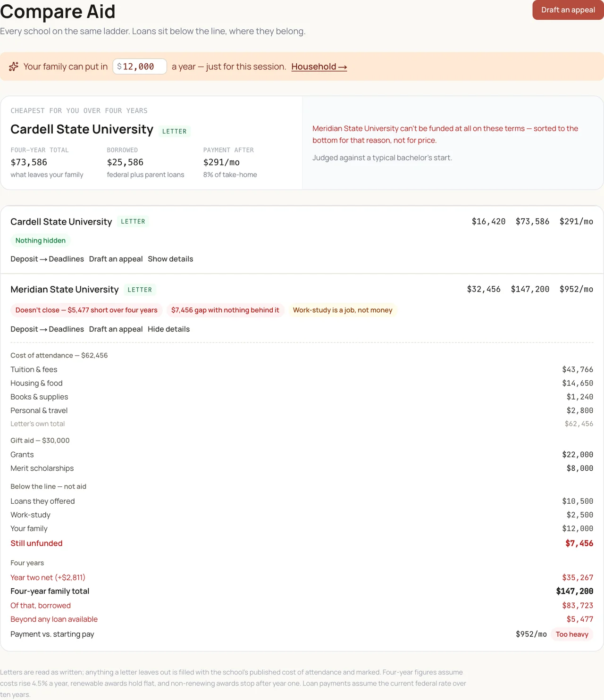Open Deposit → Deadlines for Cardell State University
604x700 pixels.
[x=47, y=259]
